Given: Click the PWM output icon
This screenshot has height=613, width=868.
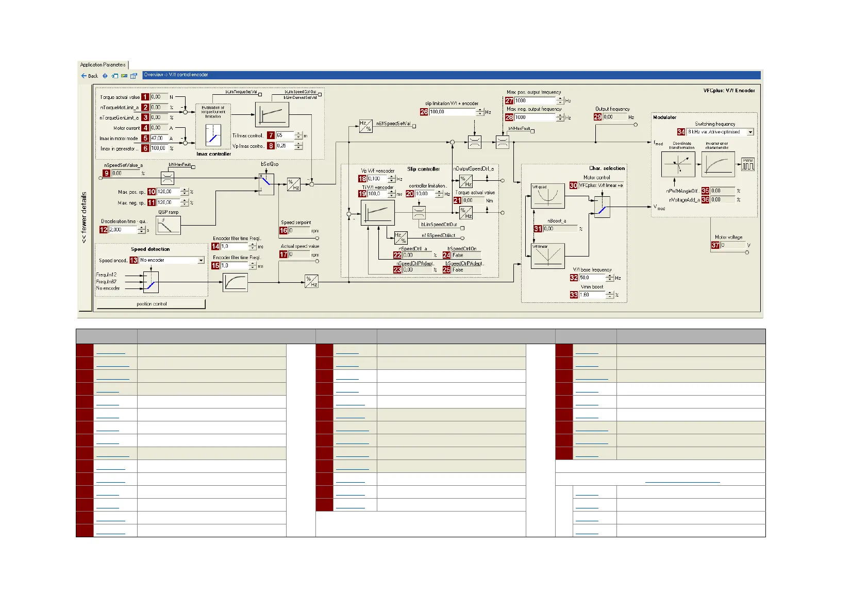Looking at the screenshot, I should click(x=748, y=164).
